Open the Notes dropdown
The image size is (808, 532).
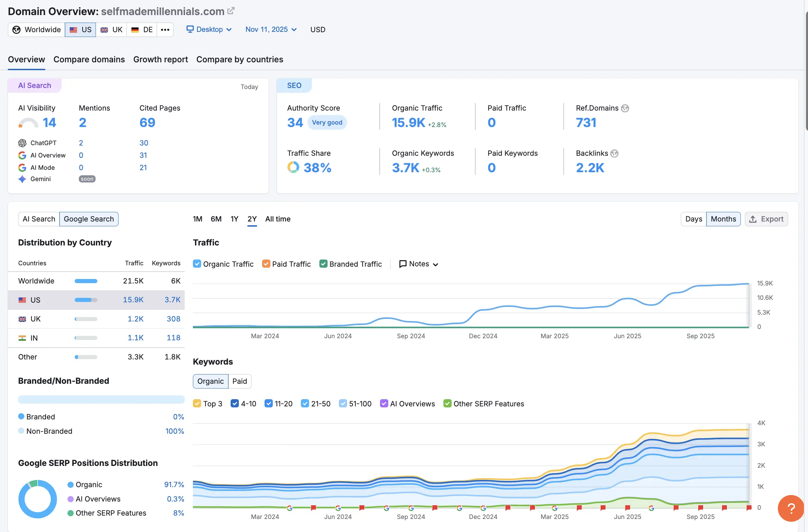pyautogui.click(x=419, y=264)
